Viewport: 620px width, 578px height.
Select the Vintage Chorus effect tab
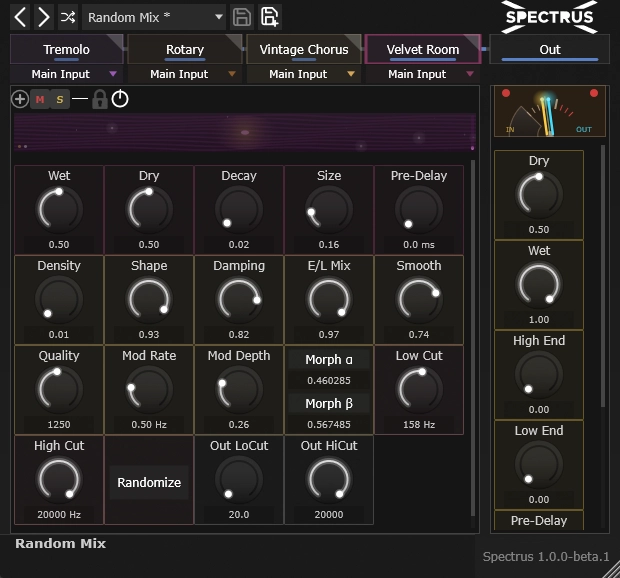pos(304,49)
